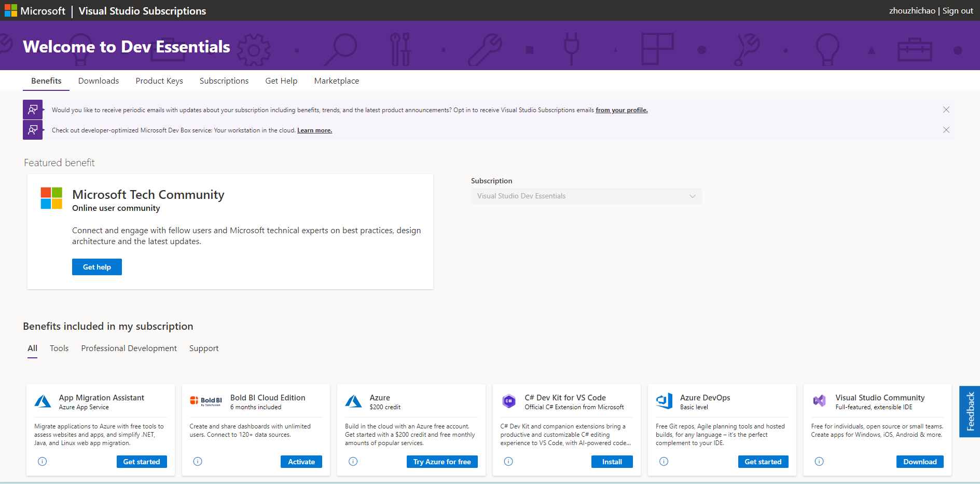Click the 'Visual Studio Community' title
980x484 pixels.
click(880, 398)
